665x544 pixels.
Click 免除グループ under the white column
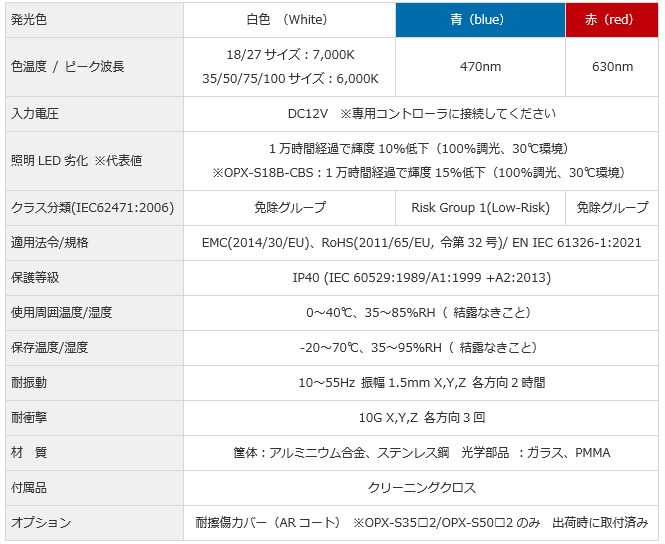(290, 208)
